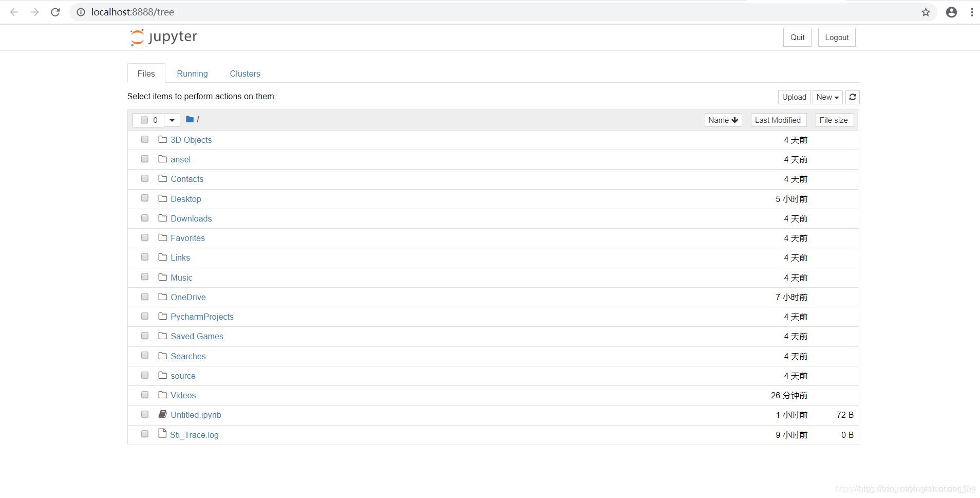Open the Searches folder
Screen dimensions: 980x498
coord(188,356)
